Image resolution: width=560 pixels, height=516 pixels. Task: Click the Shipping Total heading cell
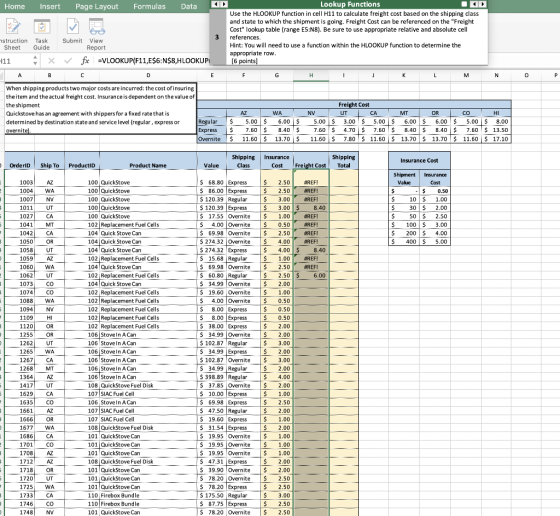coord(344,161)
